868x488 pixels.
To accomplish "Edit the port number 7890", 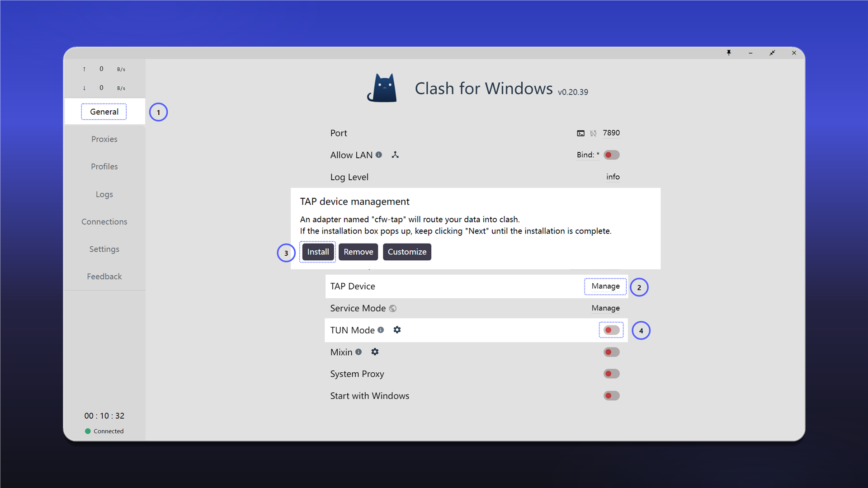I will (x=611, y=133).
